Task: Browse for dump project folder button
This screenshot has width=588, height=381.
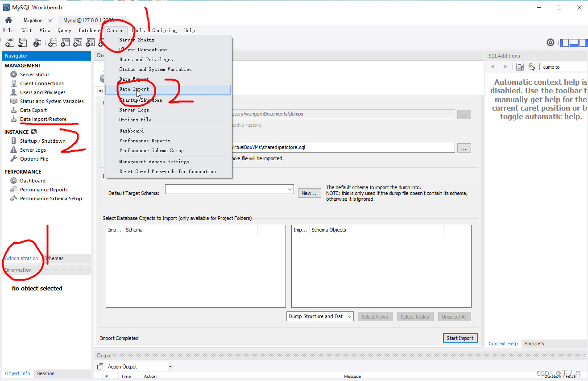Action: (464, 115)
